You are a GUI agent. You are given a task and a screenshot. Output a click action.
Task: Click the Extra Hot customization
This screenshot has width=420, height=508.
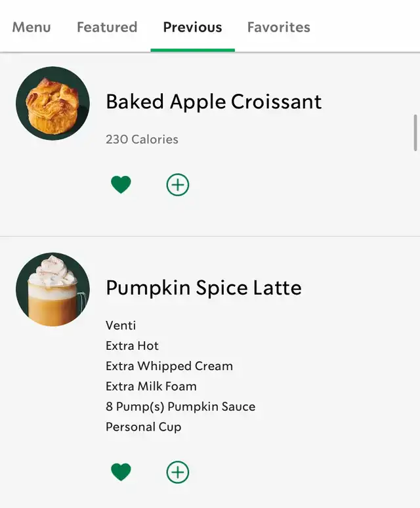(x=132, y=346)
